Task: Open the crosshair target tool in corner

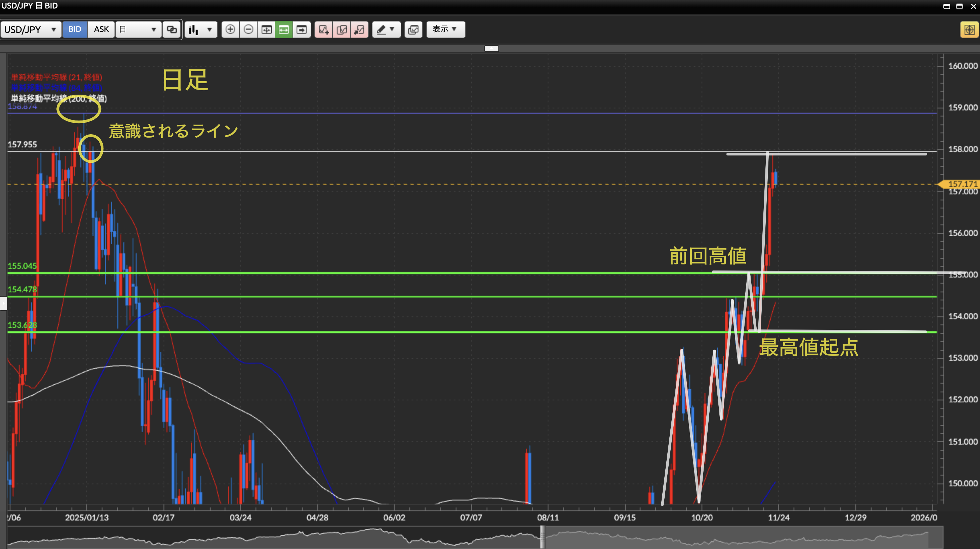Action: pyautogui.click(x=969, y=29)
